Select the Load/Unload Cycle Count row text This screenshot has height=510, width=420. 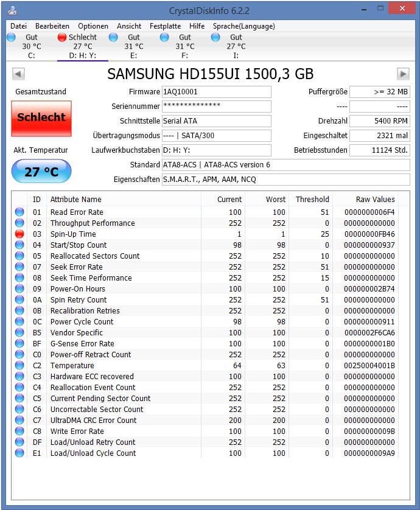point(93,453)
